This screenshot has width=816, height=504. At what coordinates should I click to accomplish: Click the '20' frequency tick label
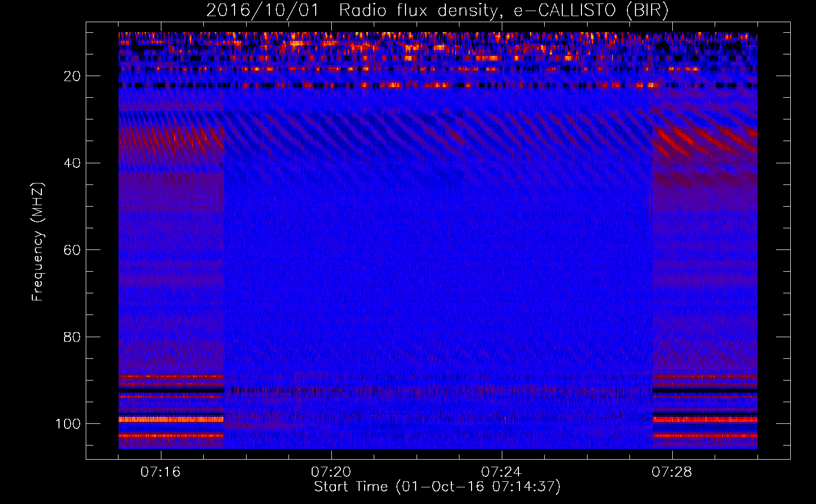pos(72,76)
